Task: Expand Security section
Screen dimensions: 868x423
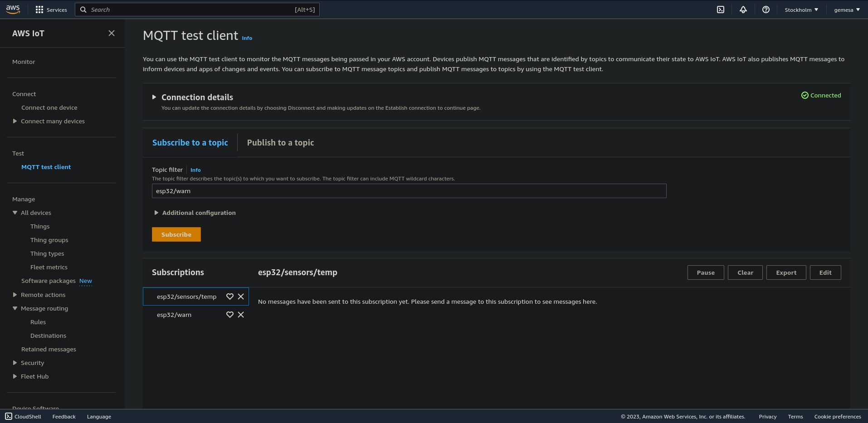Action: [15, 363]
